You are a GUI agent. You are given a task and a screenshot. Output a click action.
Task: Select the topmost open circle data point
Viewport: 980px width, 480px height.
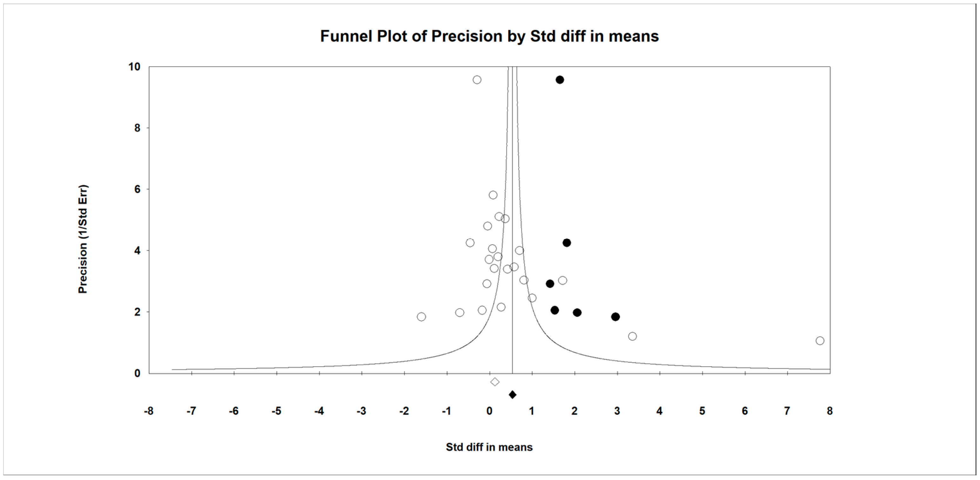click(x=477, y=79)
